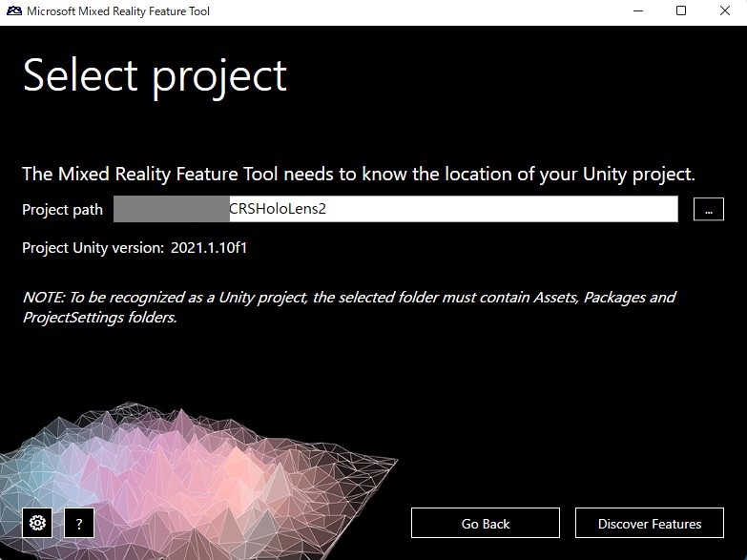The width and height of the screenshot is (747, 560).
Task: Click the Select project heading
Action: (x=155, y=76)
